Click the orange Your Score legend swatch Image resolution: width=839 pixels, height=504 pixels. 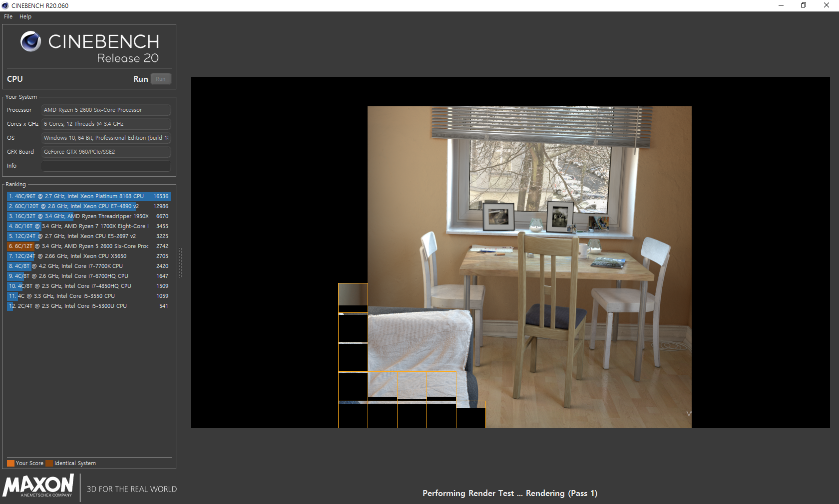(x=10, y=463)
